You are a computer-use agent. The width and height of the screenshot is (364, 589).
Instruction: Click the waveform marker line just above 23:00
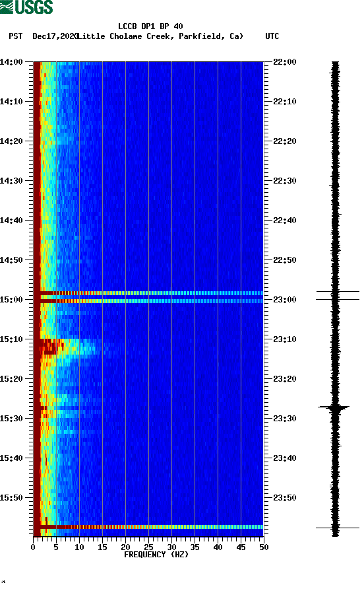338,291
